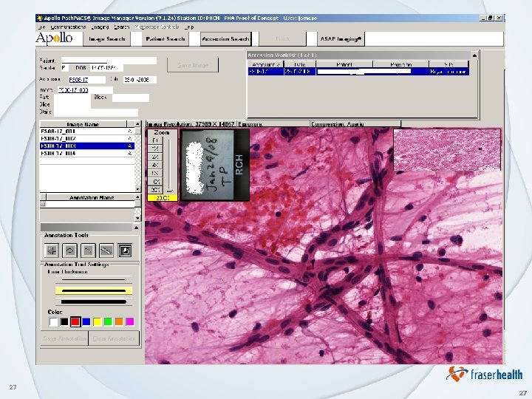The width and height of the screenshot is (532, 399).
Task: Open the Imaging menu
Action: 100,27
